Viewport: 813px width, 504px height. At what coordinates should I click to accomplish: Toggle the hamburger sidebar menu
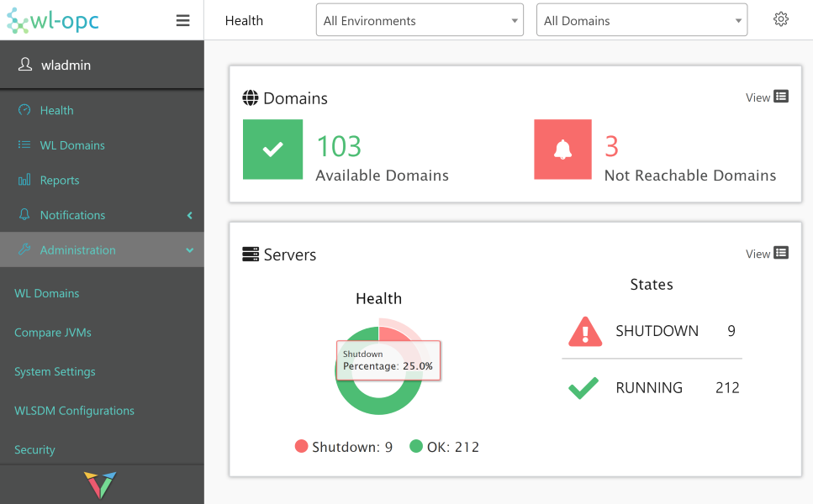[182, 21]
